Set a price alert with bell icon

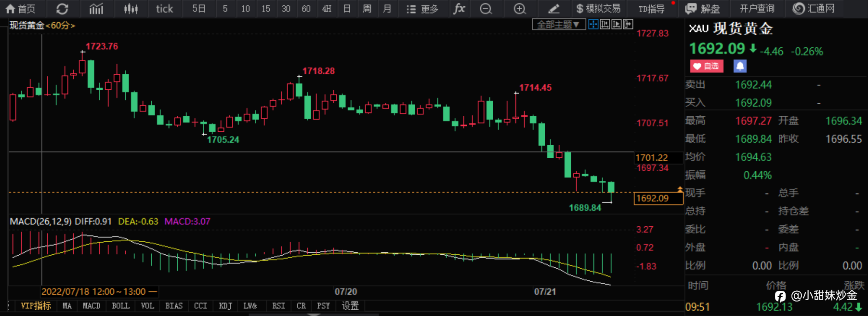coord(740,66)
